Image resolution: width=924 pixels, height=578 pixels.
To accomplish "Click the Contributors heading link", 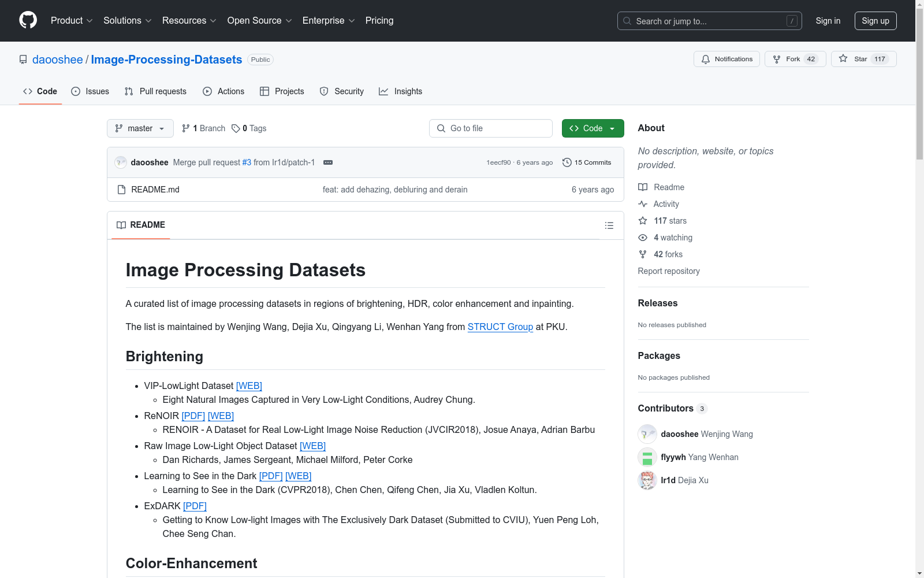I will [672, 408].
